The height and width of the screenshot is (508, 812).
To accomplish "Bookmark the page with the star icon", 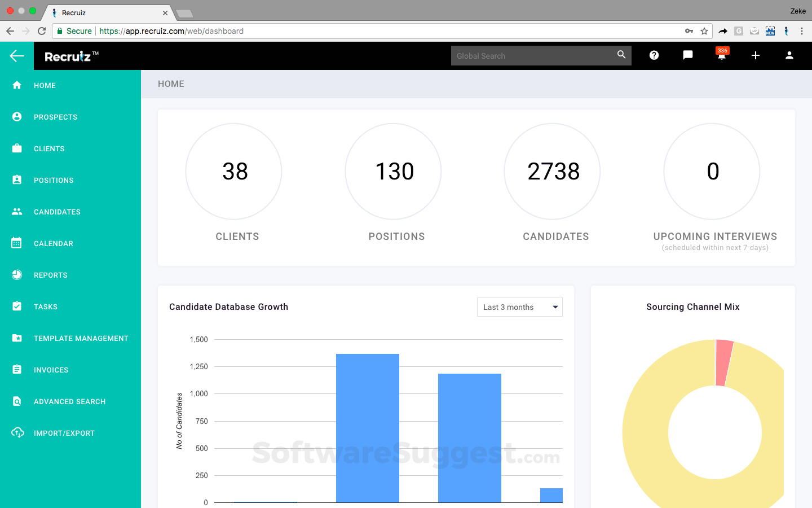I will (x=704, y=31).
